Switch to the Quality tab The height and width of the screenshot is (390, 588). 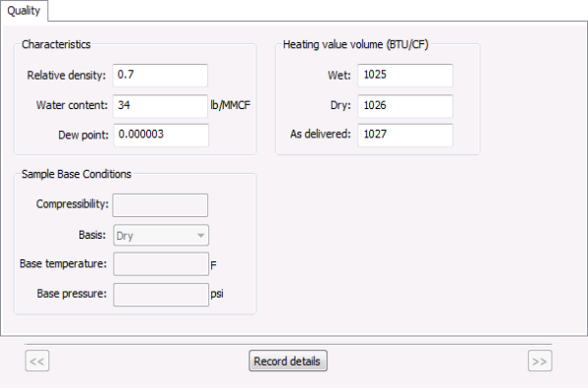[x=24, y=11]
